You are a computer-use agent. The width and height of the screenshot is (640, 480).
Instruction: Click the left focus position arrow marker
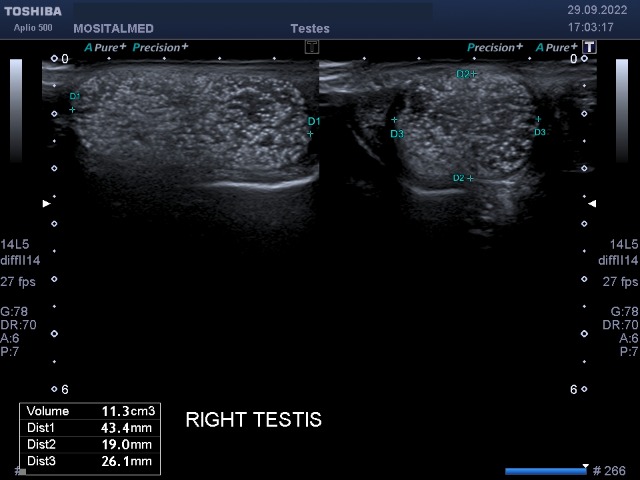pyautogui.click(x=45, y=203)
